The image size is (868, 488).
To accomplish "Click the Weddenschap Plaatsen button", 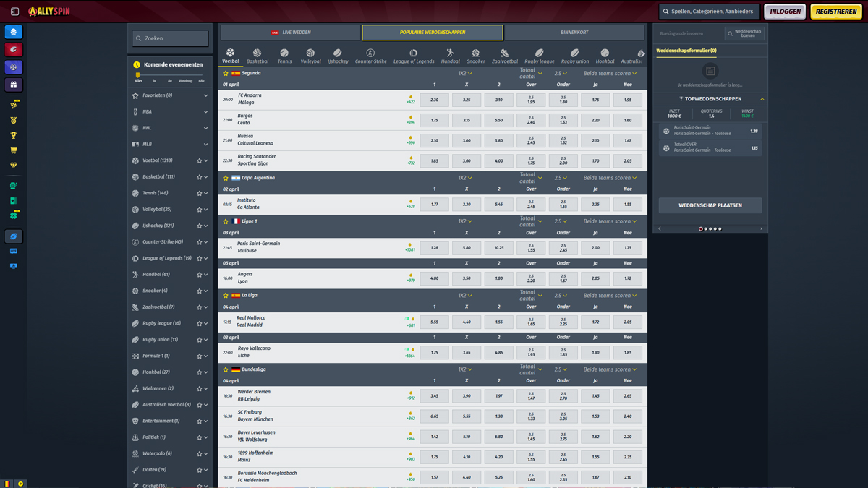I will (710, 205).
